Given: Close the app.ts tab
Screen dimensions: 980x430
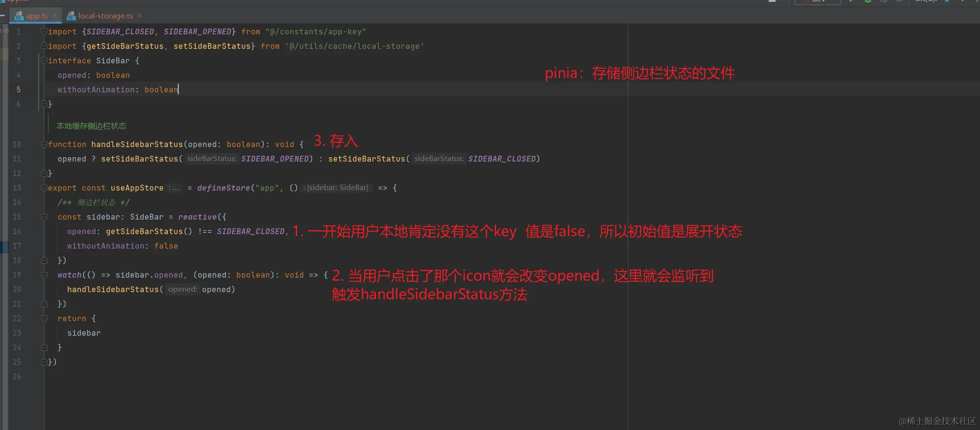Looking at the screenshot, I should (x=55, y=16).
